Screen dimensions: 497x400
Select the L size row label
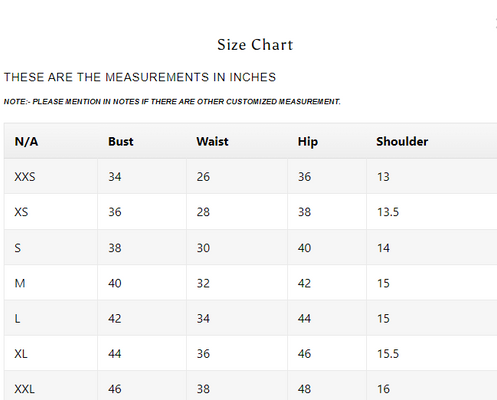click(x=17, y=319)
